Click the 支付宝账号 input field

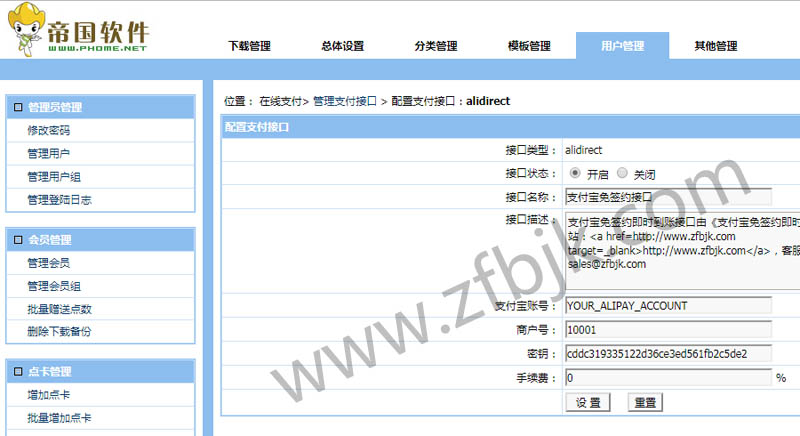click(668, 306)
